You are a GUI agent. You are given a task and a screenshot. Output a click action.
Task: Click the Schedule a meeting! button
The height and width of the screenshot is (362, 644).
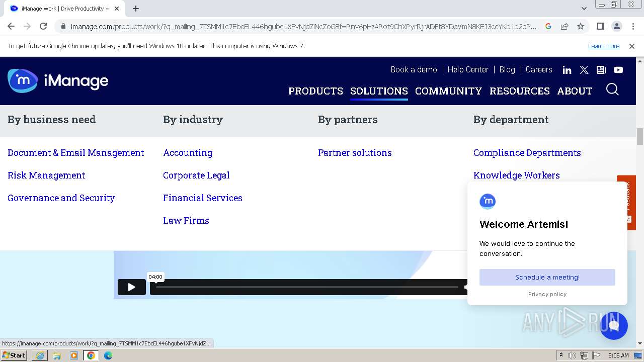tap(547, 278)
